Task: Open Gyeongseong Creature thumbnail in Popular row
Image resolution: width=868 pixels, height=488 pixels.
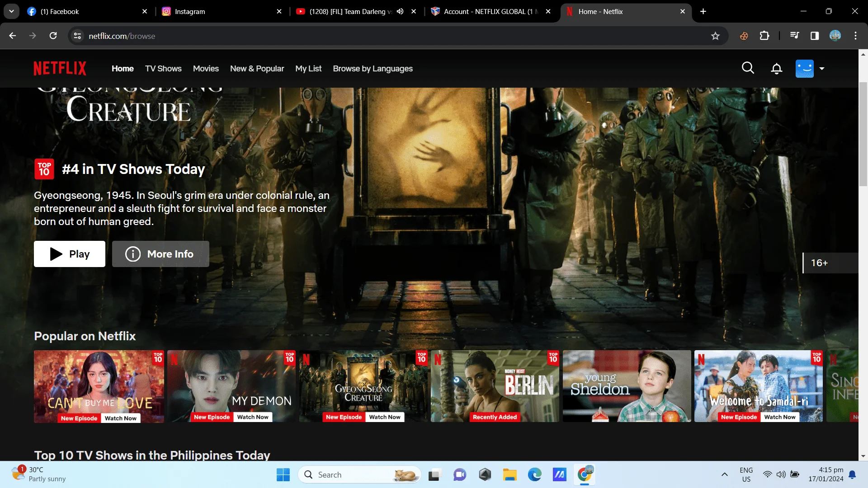Action: pos(363,386)
